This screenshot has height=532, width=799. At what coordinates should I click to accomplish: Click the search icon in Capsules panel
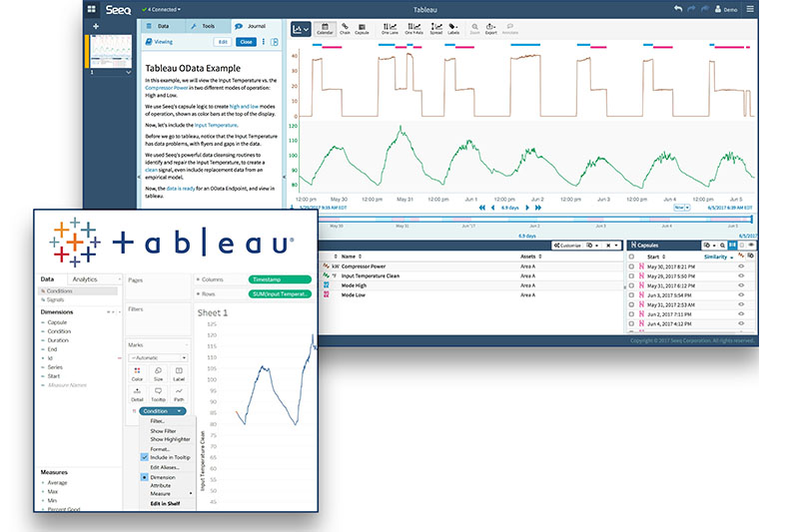click(x=722, y=246)
